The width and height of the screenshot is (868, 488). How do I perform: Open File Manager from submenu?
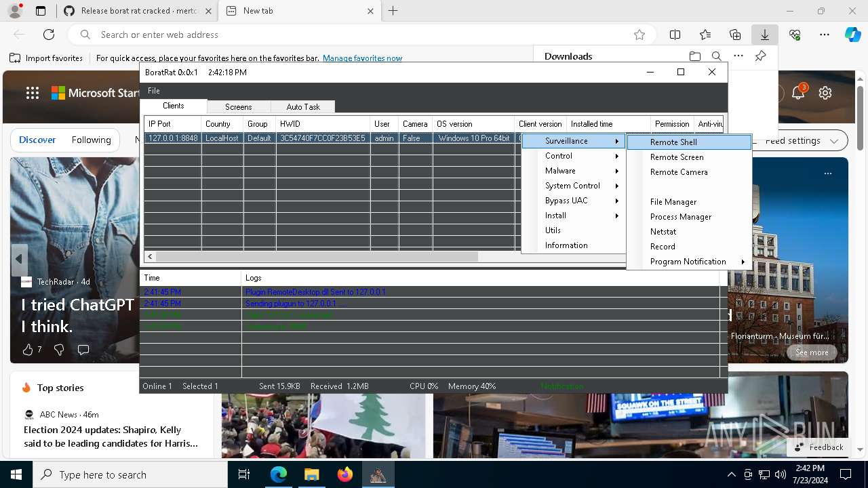[689, 202]
